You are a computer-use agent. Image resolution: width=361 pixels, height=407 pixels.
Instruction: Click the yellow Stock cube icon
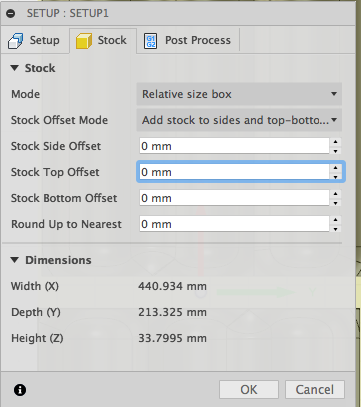(84, 41)
